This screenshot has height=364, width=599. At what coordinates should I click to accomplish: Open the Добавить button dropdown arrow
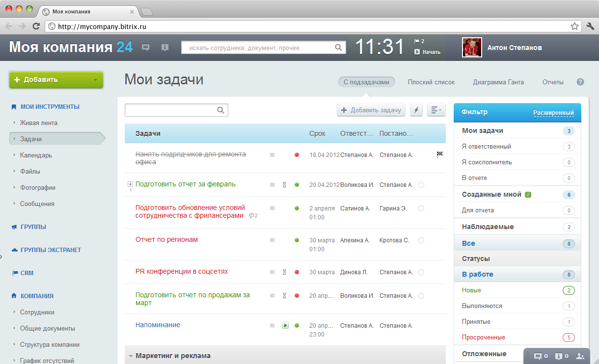(95, 80)
